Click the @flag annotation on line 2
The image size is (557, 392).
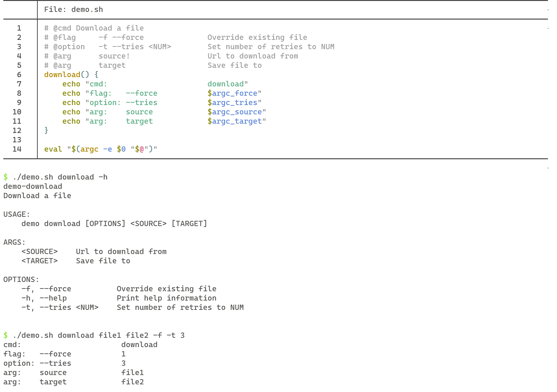click(66, 37)
